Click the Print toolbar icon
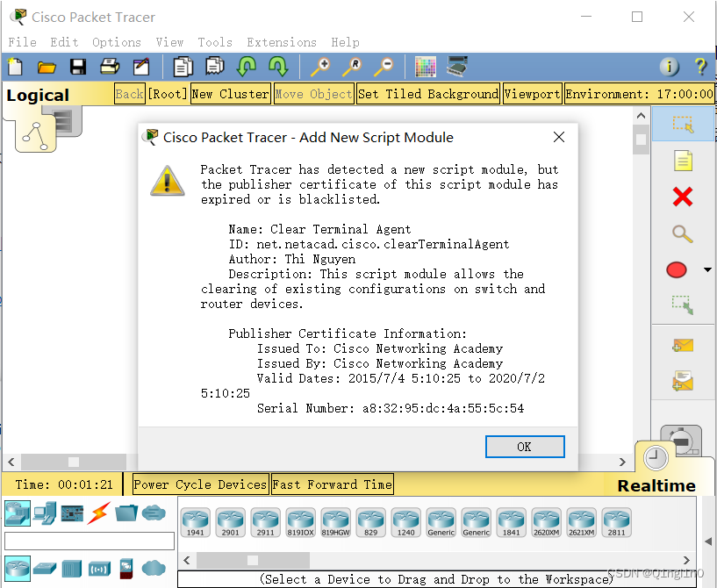The height and width of the screenshot is (588, 717). [x=110, y=67]
